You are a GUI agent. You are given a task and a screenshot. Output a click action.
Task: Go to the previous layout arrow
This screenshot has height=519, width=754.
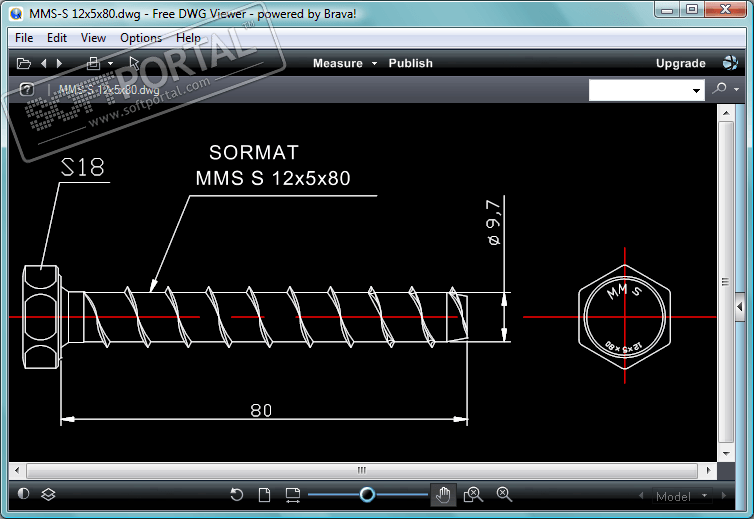(x=641, y=495)
